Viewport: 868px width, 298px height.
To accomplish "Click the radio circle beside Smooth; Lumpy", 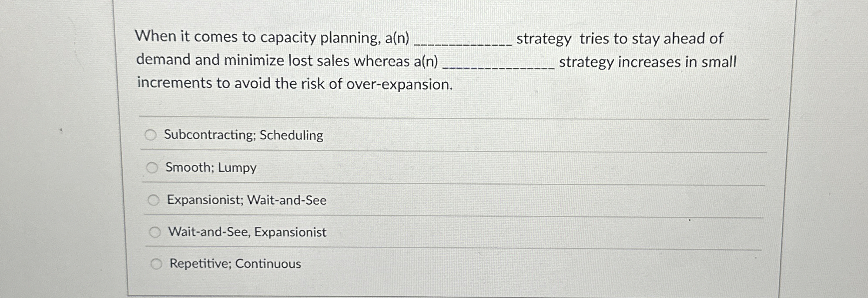I will [153, 167].
